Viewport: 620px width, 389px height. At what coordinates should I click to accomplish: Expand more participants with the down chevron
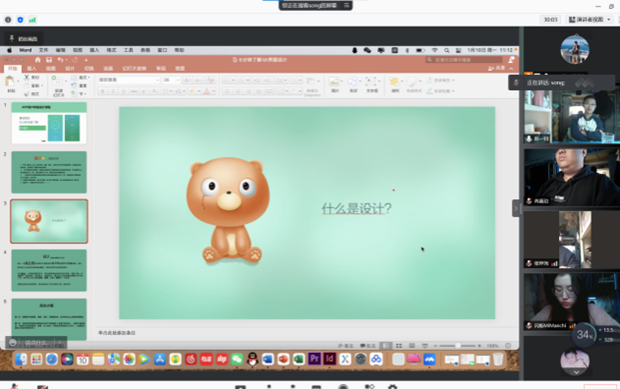point(576,372)
